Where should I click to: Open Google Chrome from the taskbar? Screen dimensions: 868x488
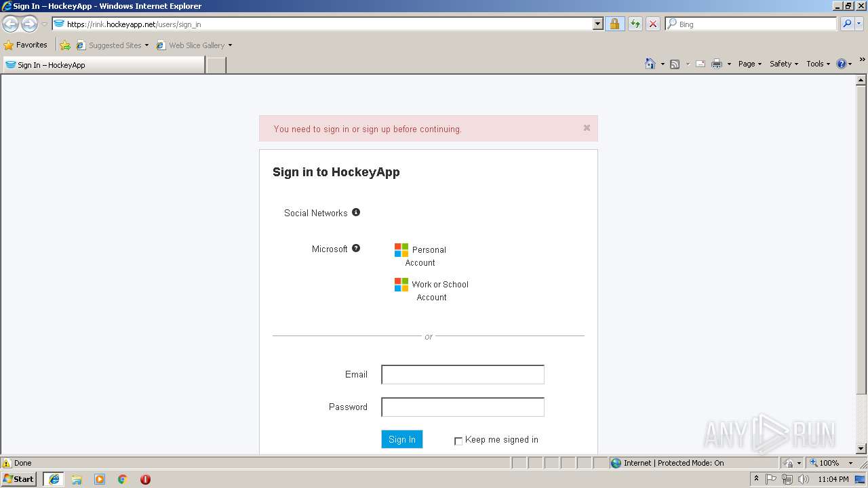pyautogui.click(x=123, y=479)
